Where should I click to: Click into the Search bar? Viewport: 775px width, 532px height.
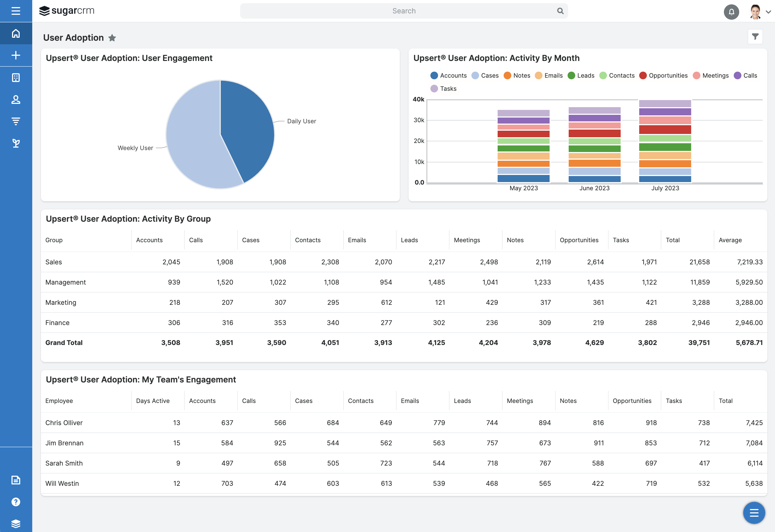coord(404,11)
